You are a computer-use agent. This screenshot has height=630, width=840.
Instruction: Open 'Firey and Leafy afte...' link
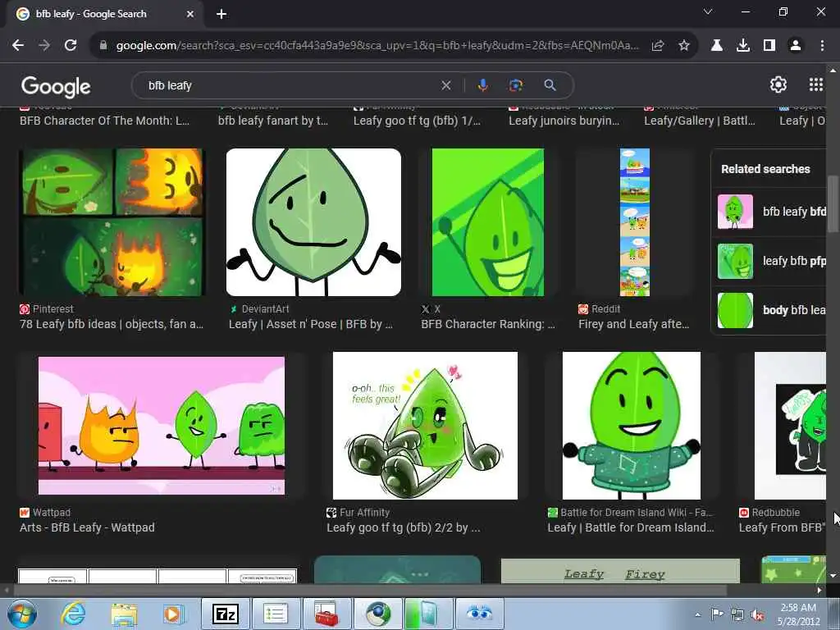[634, 324]
